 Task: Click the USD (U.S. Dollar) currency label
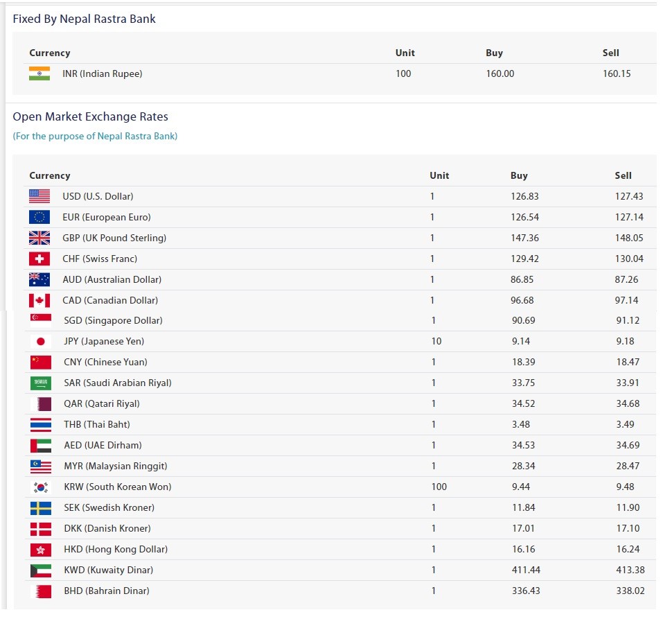point(98,196)
